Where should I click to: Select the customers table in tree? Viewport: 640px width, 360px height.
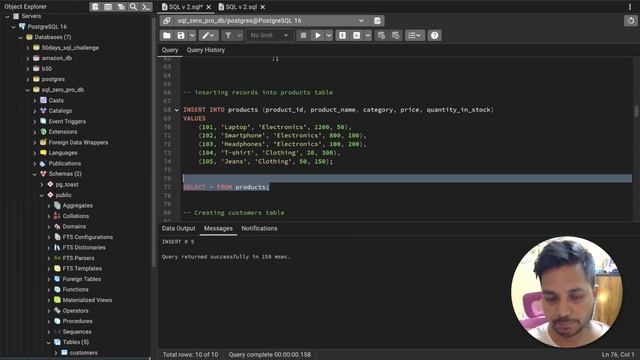(84, 353)
